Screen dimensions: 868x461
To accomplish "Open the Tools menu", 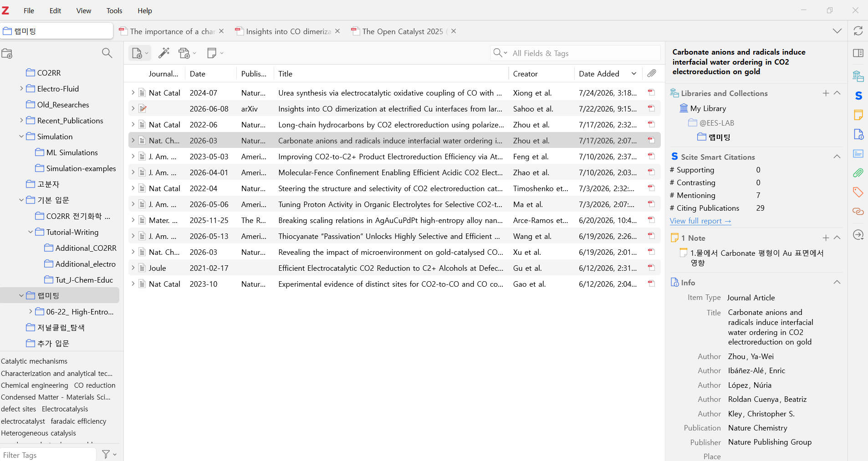I will (114, 10).
